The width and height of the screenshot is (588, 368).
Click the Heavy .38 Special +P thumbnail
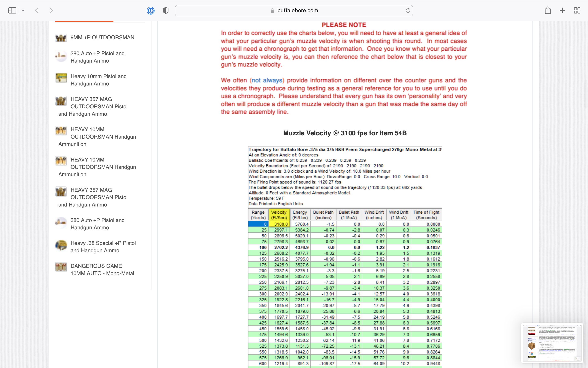[61, 245]
